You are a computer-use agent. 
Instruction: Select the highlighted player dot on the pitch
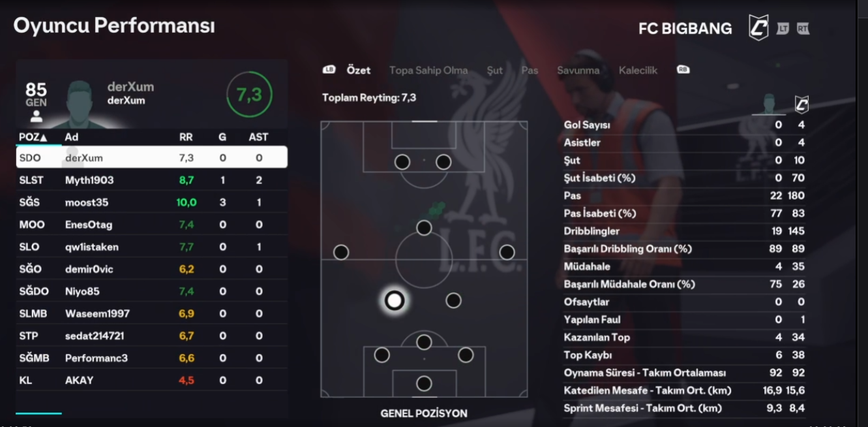tap(394, 300)
